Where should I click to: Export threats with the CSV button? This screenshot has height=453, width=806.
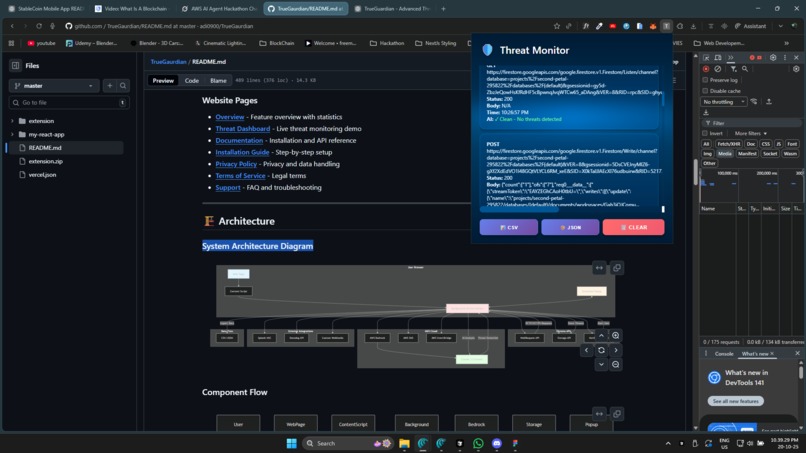point(508,227)
